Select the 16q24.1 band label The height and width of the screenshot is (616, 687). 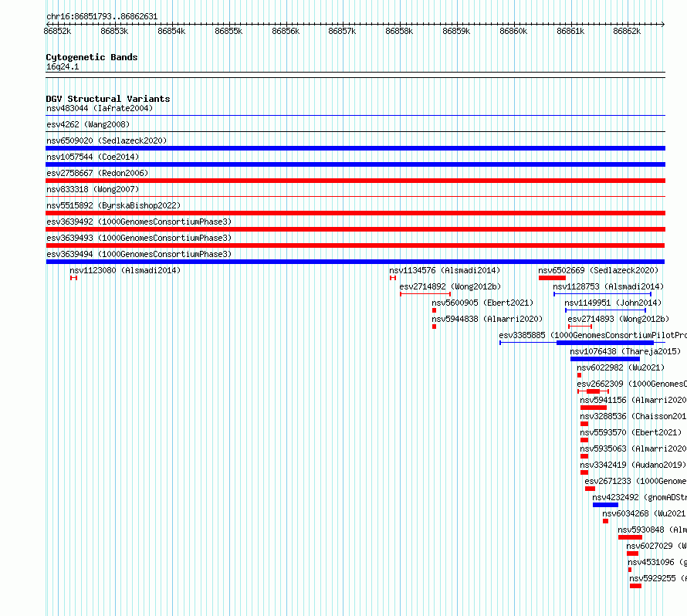(x=63, y=66)
